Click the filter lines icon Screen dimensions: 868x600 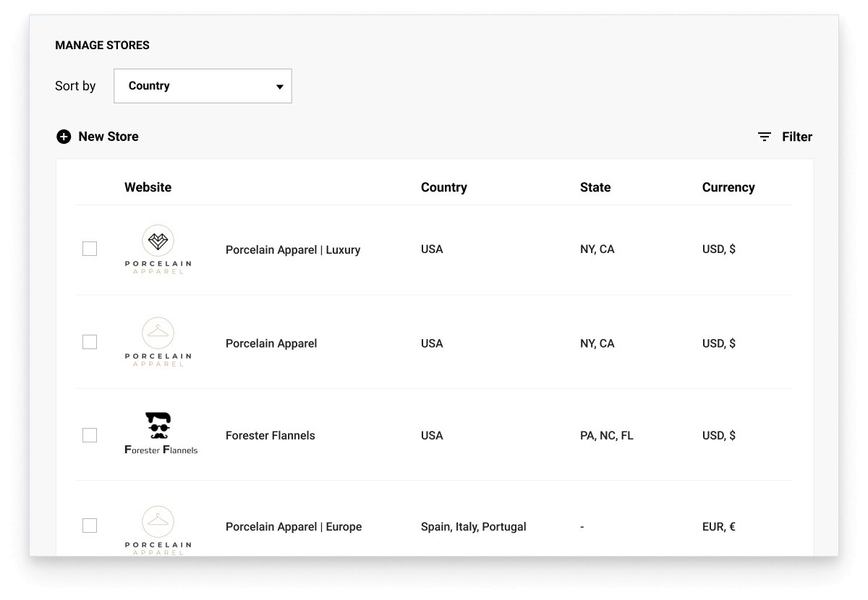[x=764, y=137]
